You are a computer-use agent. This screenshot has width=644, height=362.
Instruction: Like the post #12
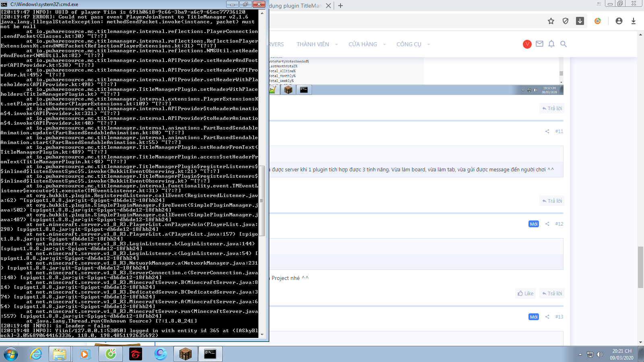526,293
